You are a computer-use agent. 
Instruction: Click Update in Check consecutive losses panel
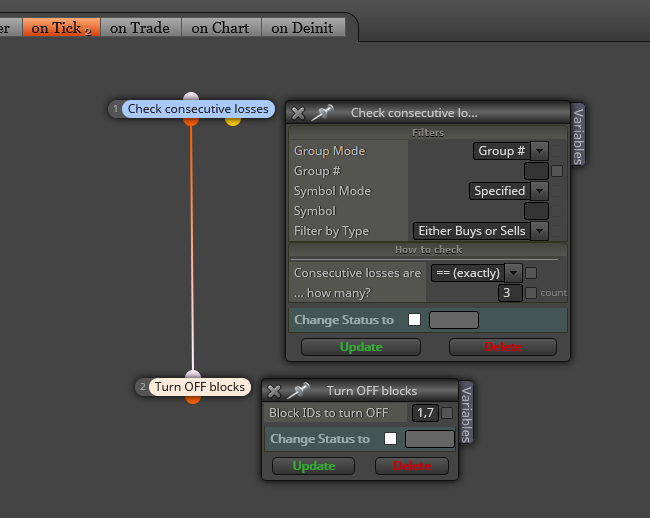click(x=361, y=347)
